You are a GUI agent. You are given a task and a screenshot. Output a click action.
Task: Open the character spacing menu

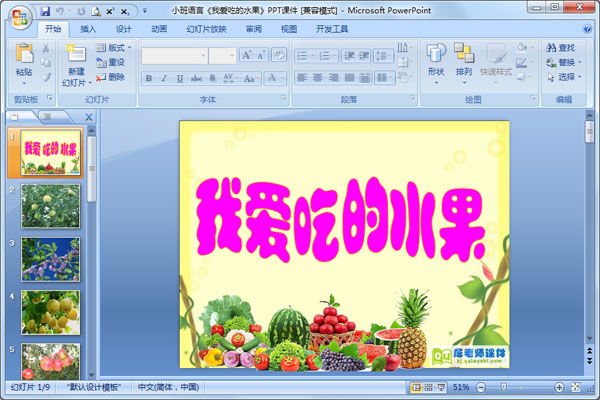[x=229, y=78]
